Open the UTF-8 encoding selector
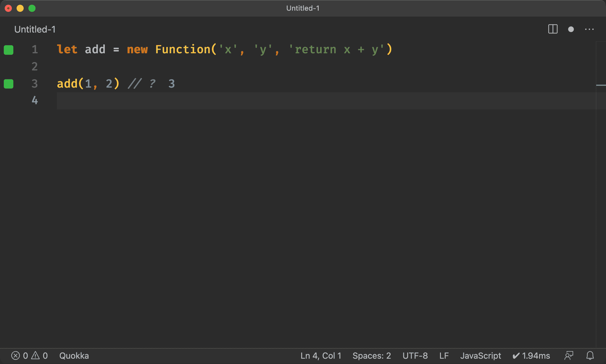This screenshot has height=364, width=606. 415,355
